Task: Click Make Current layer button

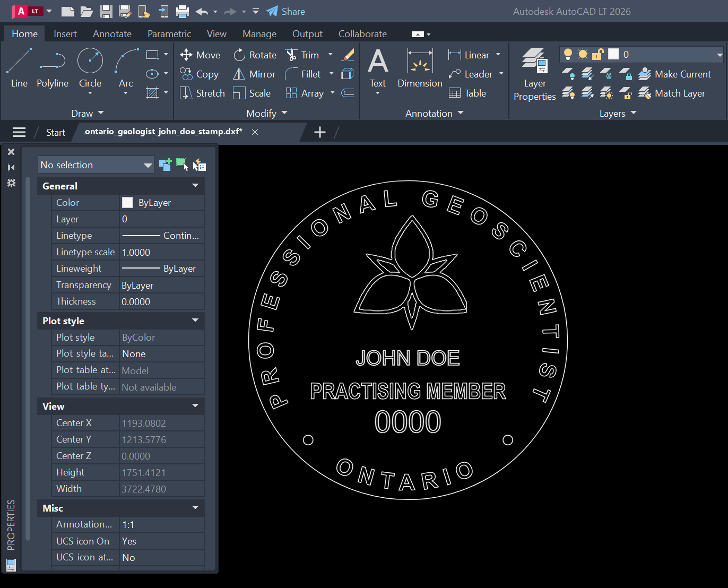Action: pyautogui.click(x=674, y=74)
